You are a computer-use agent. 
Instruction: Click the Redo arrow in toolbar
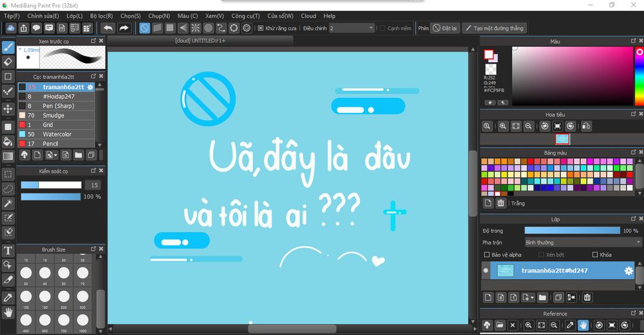(x=124, y=28)
